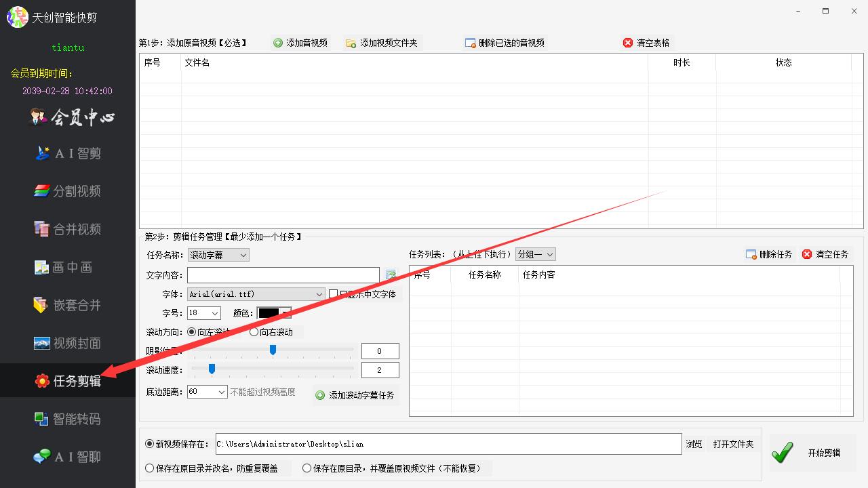Click 清空表格 button
This screenshot has height=488, width=868.
coord(646,43)
